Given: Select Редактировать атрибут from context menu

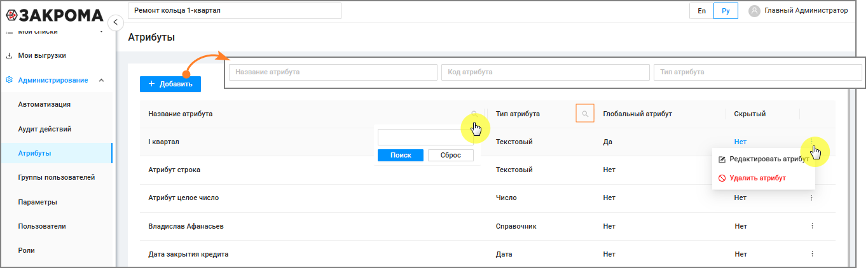Looking at the screenshot, I should 762,159.
